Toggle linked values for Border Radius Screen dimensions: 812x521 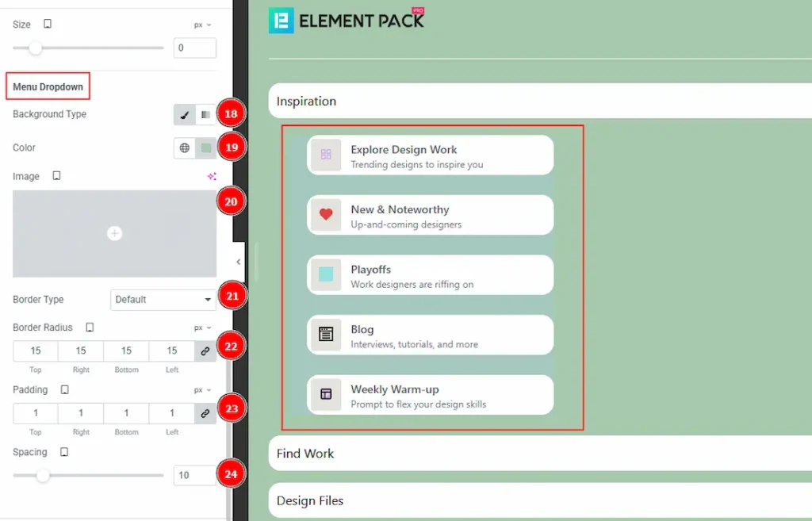tap(205, 351)
